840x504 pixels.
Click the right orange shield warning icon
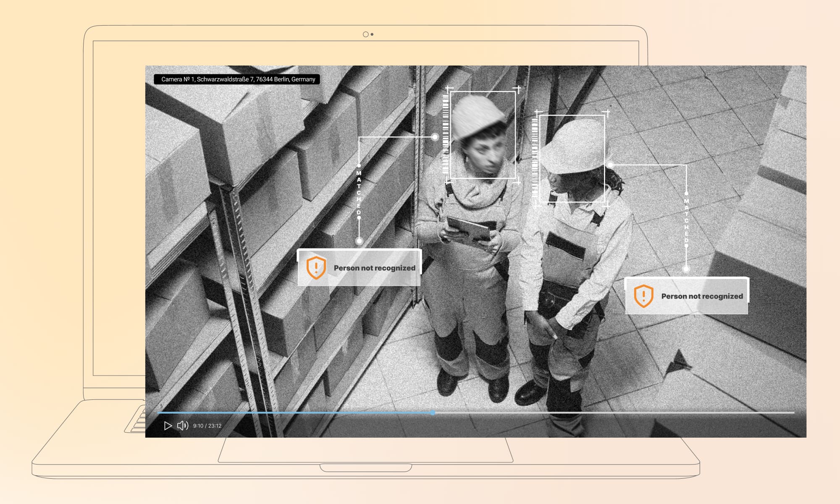(643, 296)
